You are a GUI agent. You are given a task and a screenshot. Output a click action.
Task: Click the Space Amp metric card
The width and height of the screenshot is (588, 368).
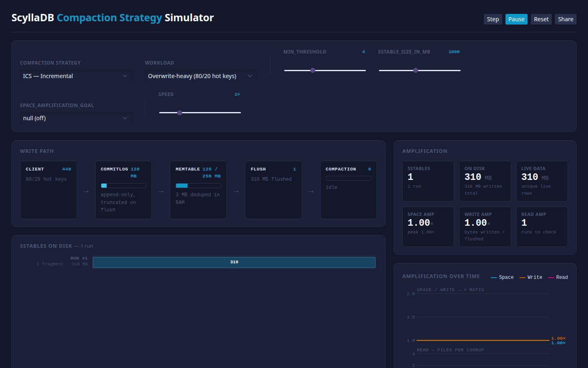point(428,227)
